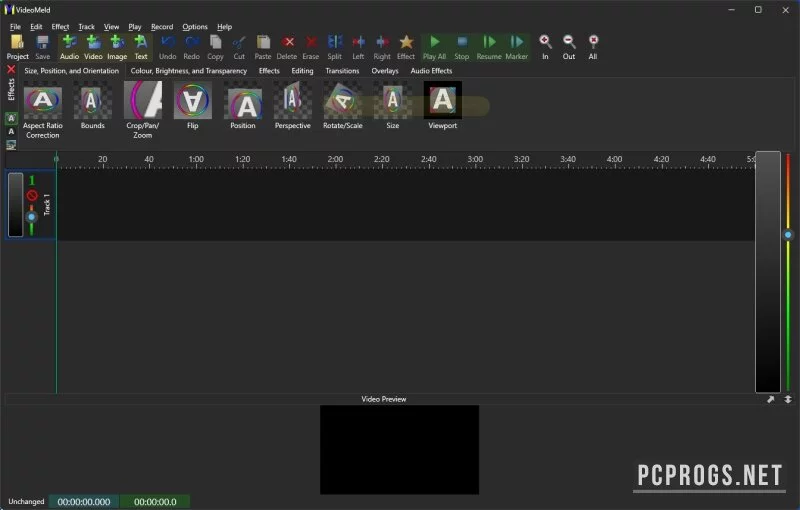Select the Size effect
This screenshot has width=800, height=510.
pyautogui.click(x=393, y=106)
